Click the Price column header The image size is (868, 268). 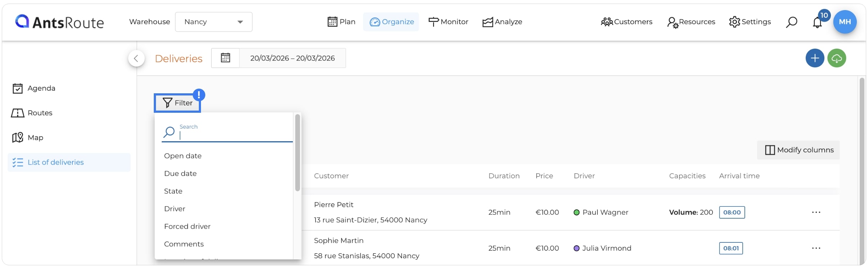[544, 176]
